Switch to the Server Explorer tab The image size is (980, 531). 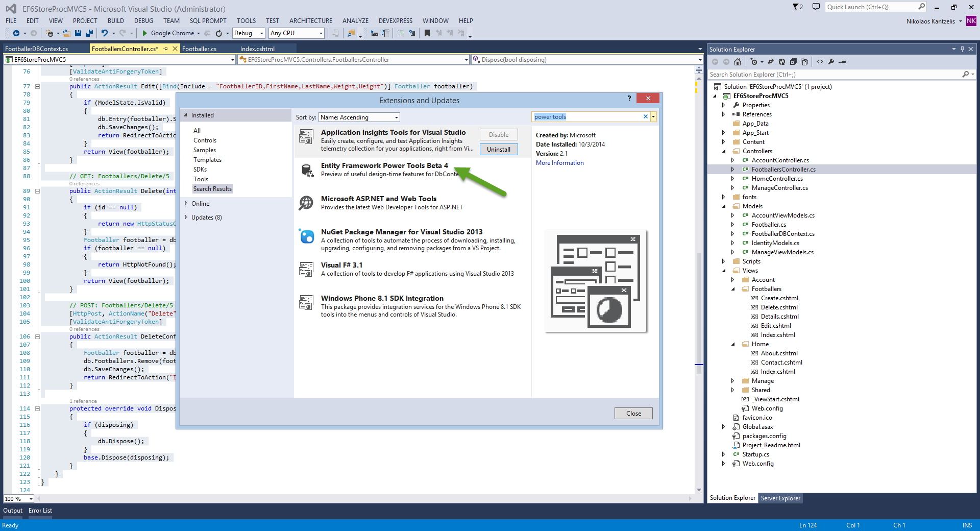pos(780,498)
